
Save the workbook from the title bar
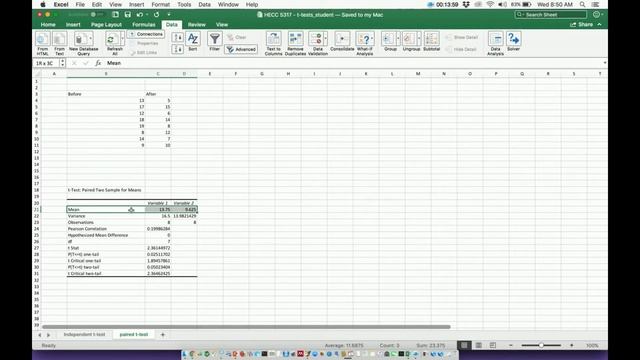pos(128,15)
